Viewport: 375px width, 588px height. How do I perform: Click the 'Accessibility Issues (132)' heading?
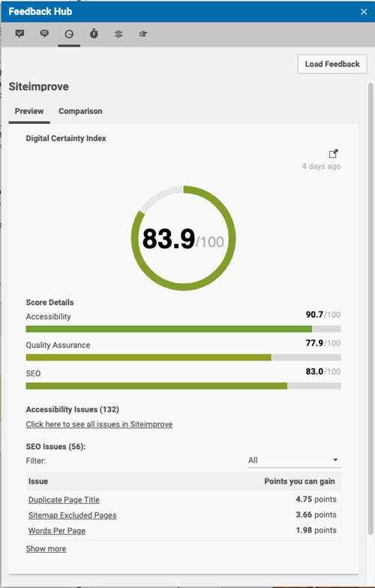pyautogui.click(x=72, y=409)
